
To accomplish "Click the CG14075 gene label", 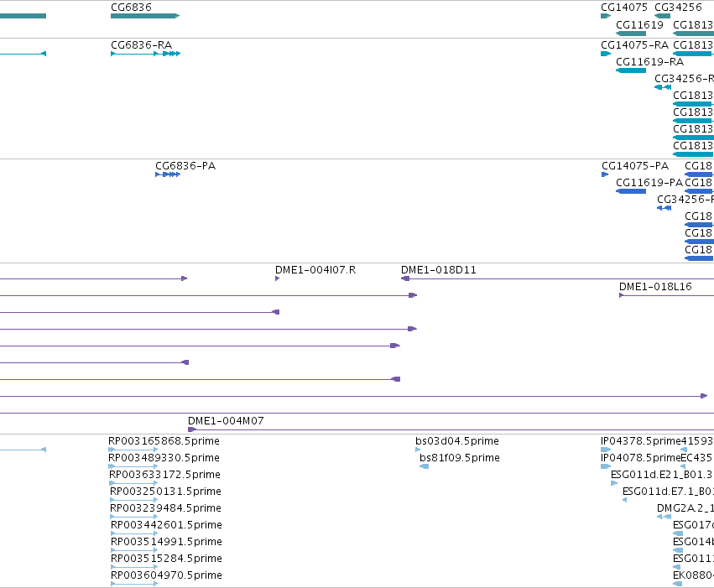I will (624, 8).
